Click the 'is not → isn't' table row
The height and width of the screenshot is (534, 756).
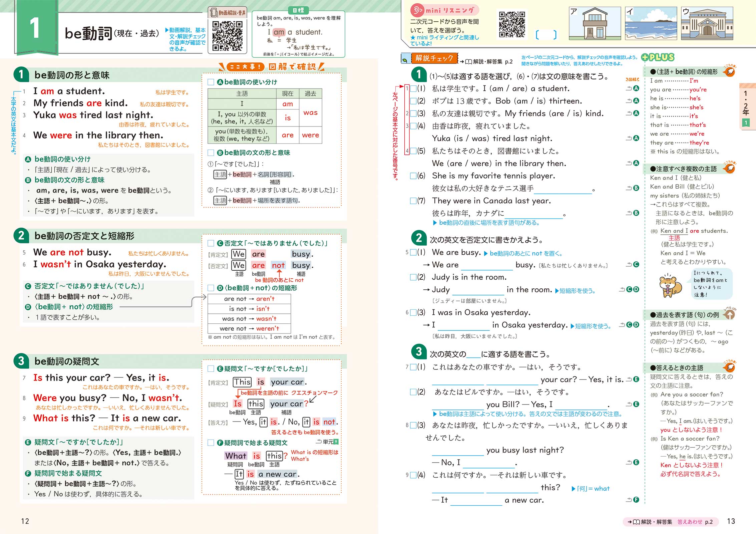coord(249,309)
